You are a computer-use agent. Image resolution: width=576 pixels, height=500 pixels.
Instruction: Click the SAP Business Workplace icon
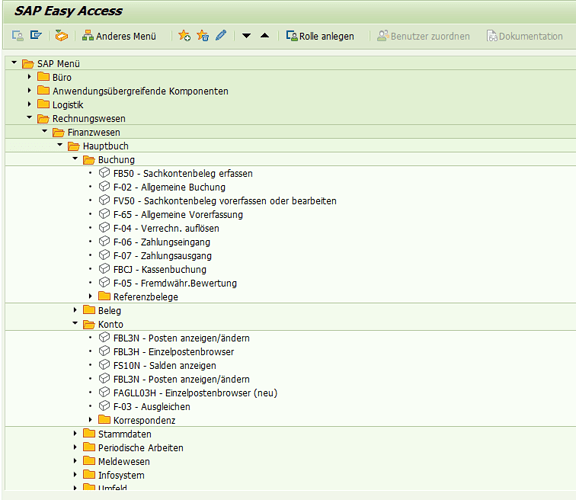tap(61, 36)
